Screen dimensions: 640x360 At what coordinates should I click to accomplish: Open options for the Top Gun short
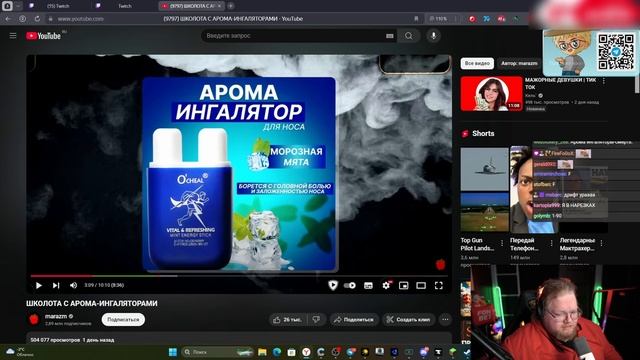click(x=502, y=243)
